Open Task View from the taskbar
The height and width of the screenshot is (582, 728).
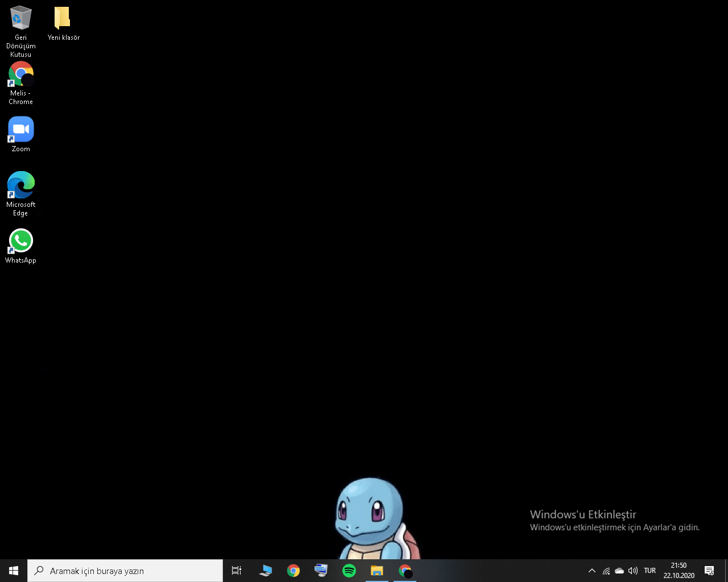point(237,571)
